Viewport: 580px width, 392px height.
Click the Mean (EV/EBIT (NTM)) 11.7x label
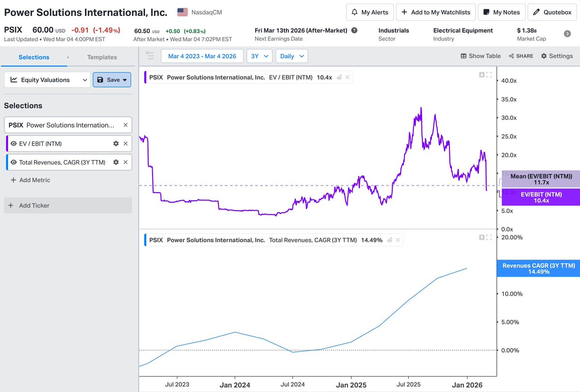[x=541, y=179]
